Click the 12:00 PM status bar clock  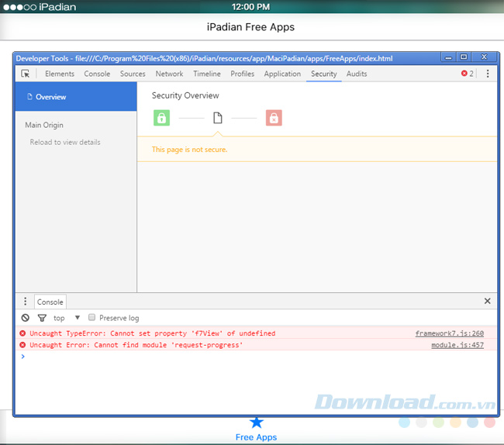[x=250, y=7]
